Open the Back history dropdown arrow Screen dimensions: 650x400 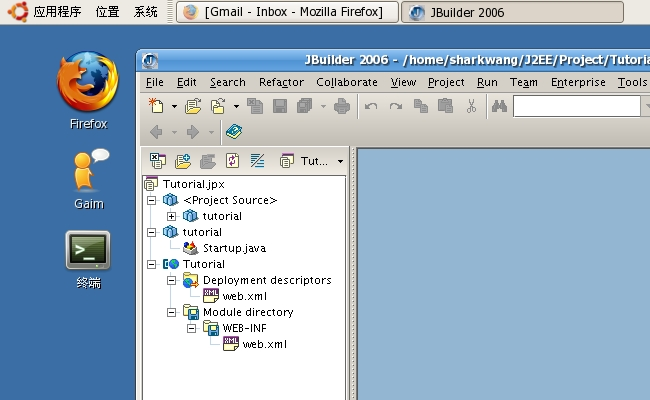click(x=175, y=133)
